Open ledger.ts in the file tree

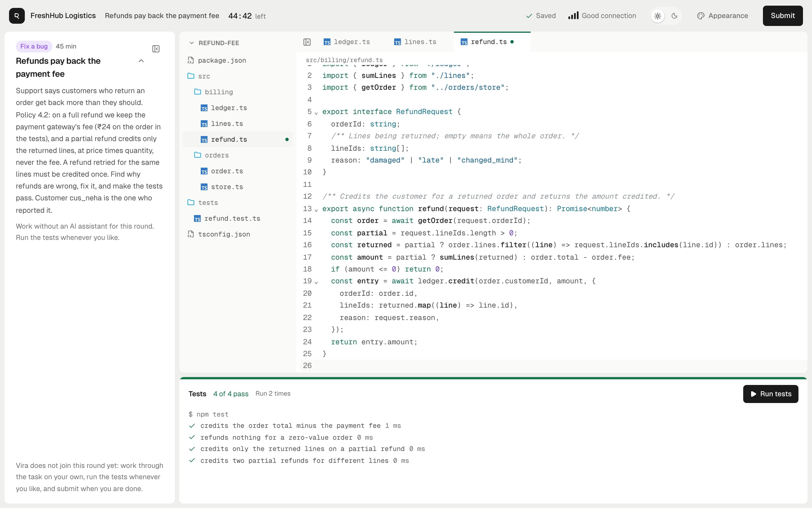[238, 108]
